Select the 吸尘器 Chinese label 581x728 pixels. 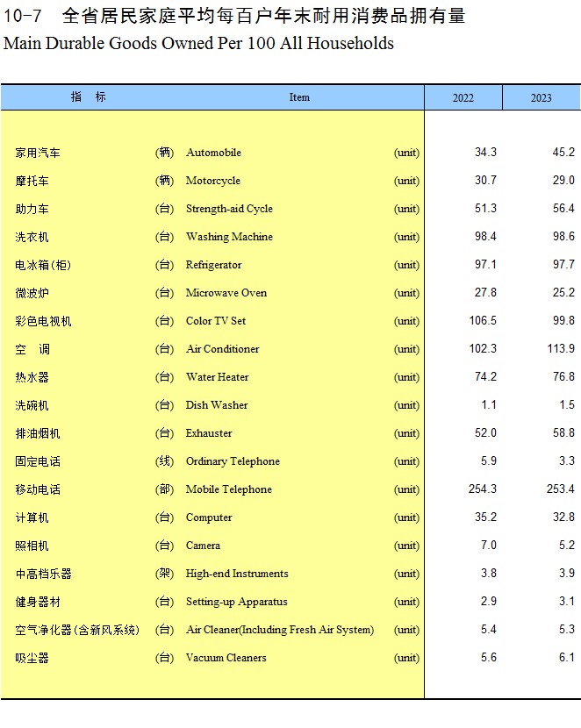coord(32,658)
